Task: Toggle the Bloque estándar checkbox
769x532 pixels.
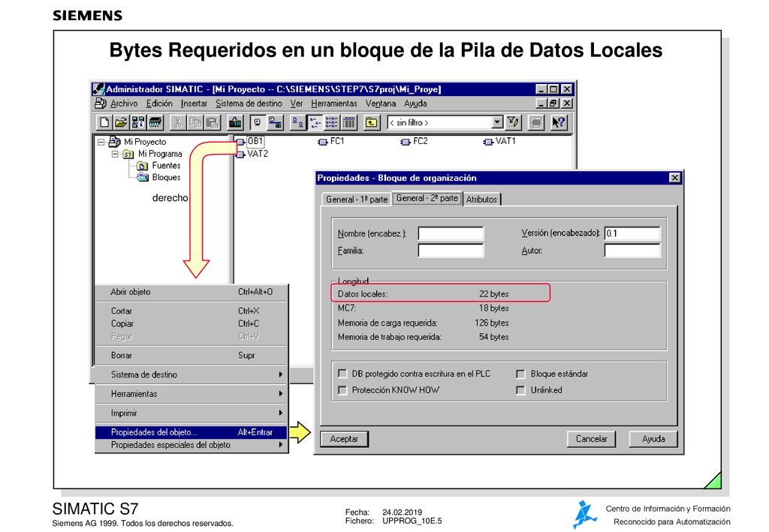Action: tap(521, 374)
